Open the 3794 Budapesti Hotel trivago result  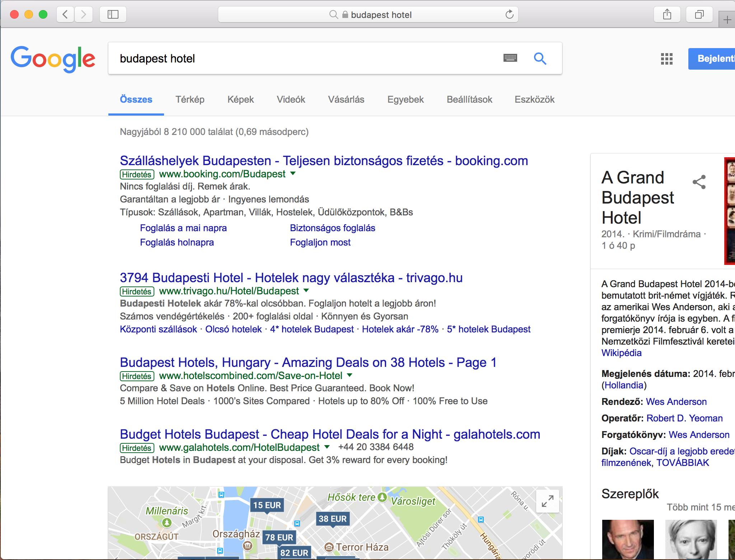(x=291, y=278)
